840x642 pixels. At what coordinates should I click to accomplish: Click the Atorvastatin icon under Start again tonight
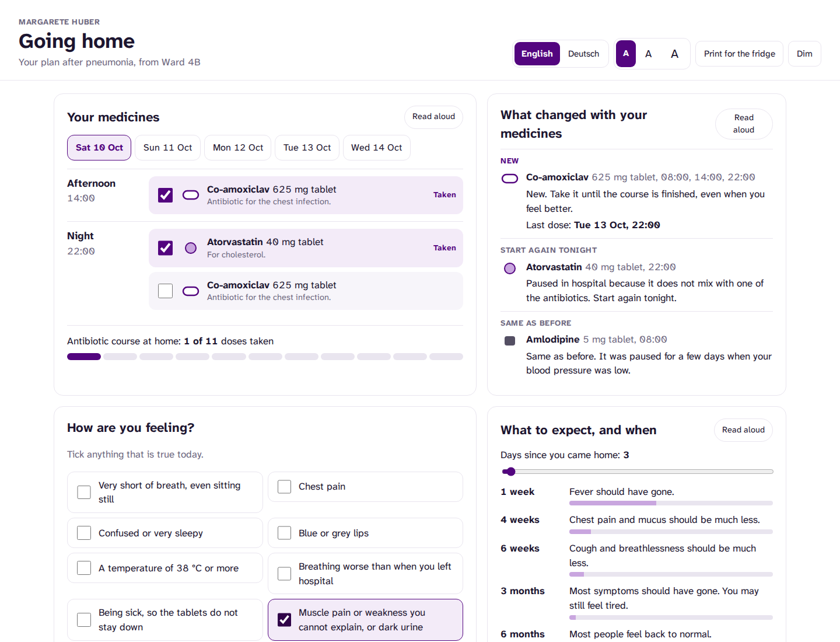(510, 268)
